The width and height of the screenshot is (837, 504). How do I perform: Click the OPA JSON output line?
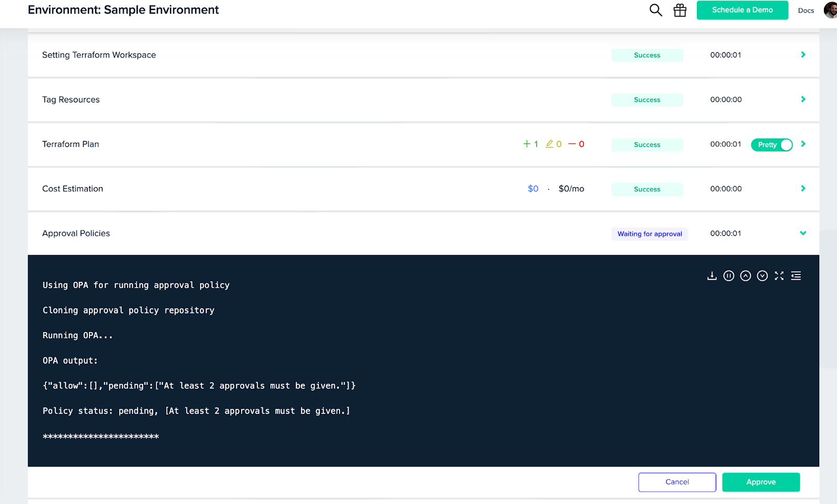[x=199, y=386]
